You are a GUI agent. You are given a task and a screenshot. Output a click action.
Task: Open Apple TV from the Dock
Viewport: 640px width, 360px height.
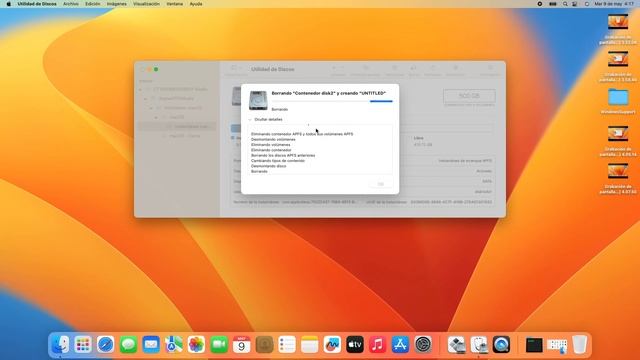[355, 344]
